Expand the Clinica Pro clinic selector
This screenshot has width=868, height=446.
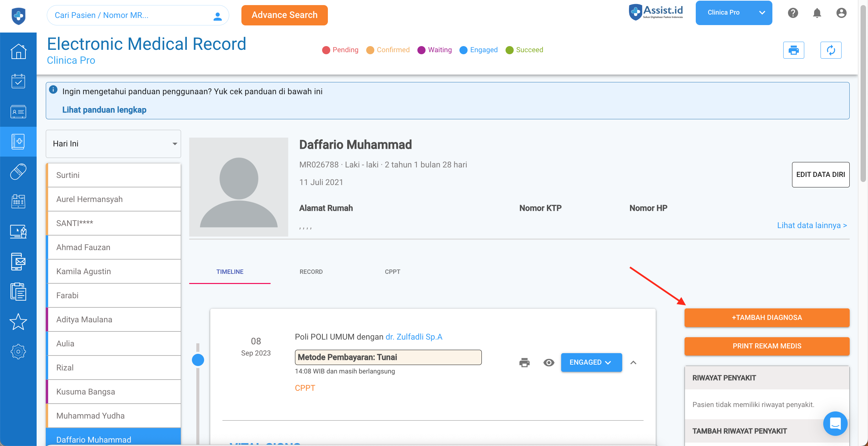click(734, 13)
